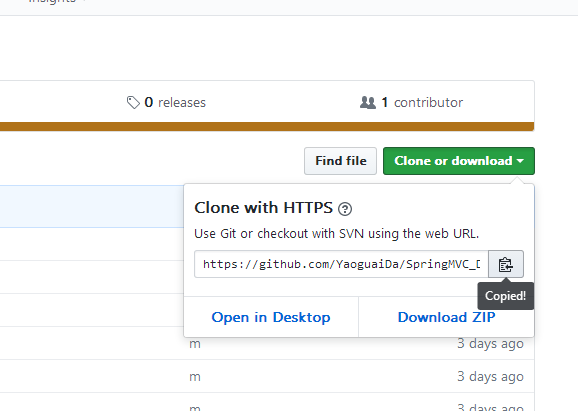Click the brown language bar
This screenshot has height=411, width=578.
click(x=267, y=126)
